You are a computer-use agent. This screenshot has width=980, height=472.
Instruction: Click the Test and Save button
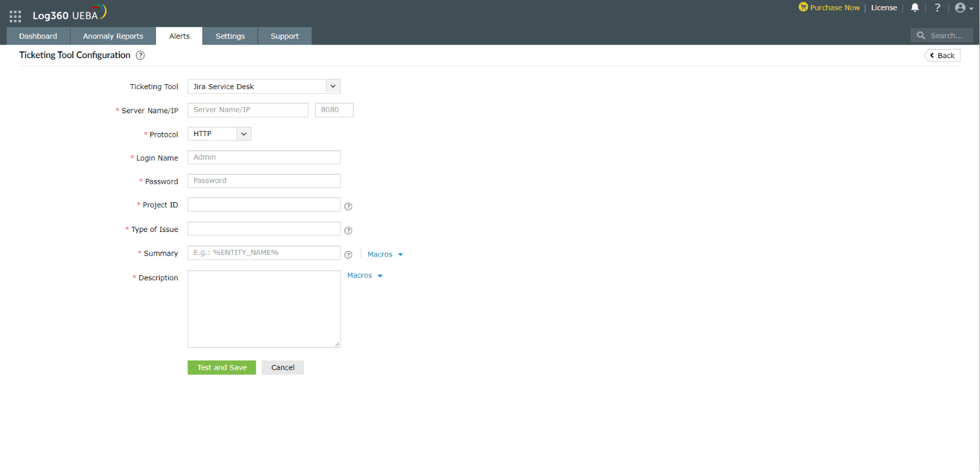222,367
